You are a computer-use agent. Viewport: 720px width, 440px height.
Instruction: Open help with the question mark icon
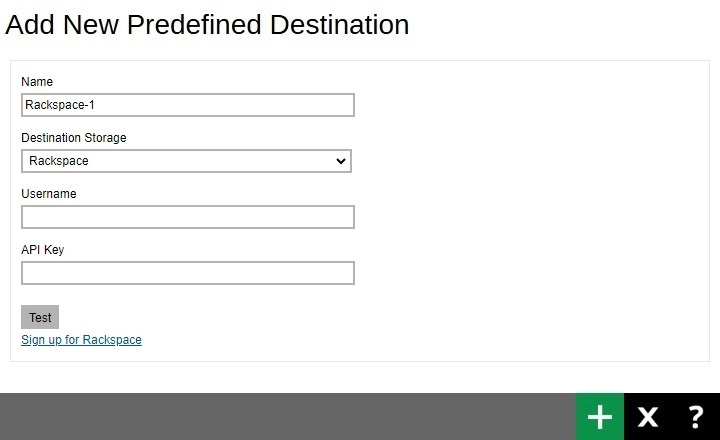(x=696, y=417)
